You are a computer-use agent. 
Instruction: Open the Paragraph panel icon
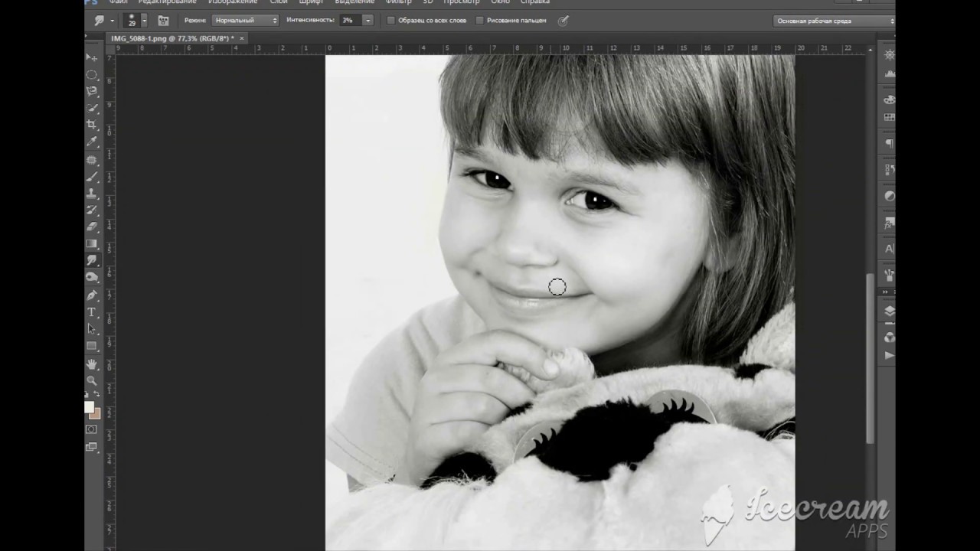click(889, 144)
